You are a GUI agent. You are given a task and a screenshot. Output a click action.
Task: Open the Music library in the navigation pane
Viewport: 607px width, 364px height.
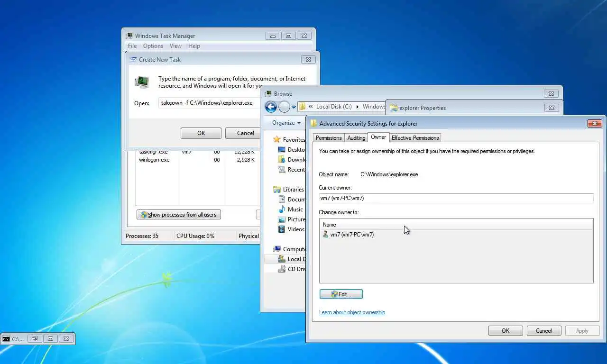pyautogui.click(x=291, y=209)
